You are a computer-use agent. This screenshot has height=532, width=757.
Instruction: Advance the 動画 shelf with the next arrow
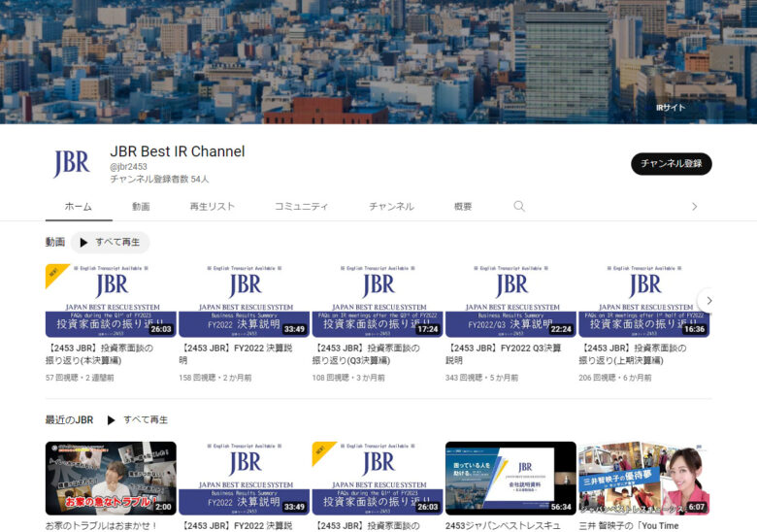[x=708, y=300]
